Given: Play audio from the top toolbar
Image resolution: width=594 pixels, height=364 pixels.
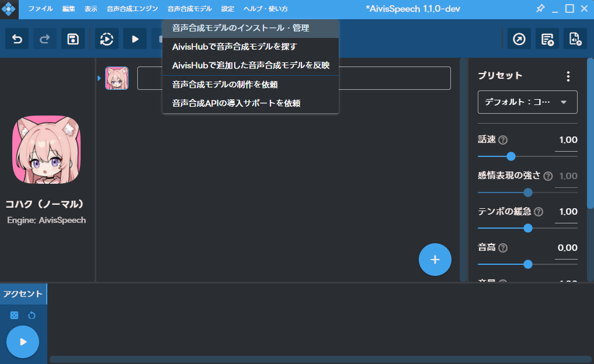Looking at the screenshot, I should click(135, 38).
